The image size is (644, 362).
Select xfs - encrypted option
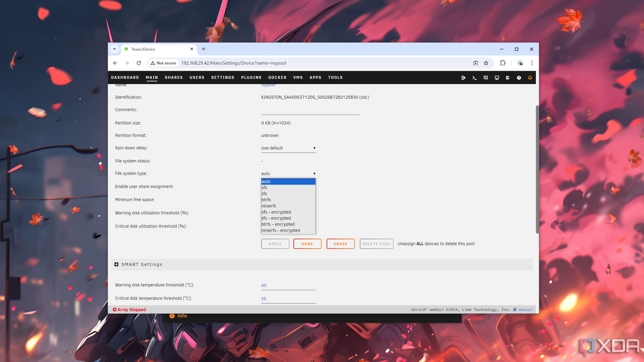pos(288,212)
